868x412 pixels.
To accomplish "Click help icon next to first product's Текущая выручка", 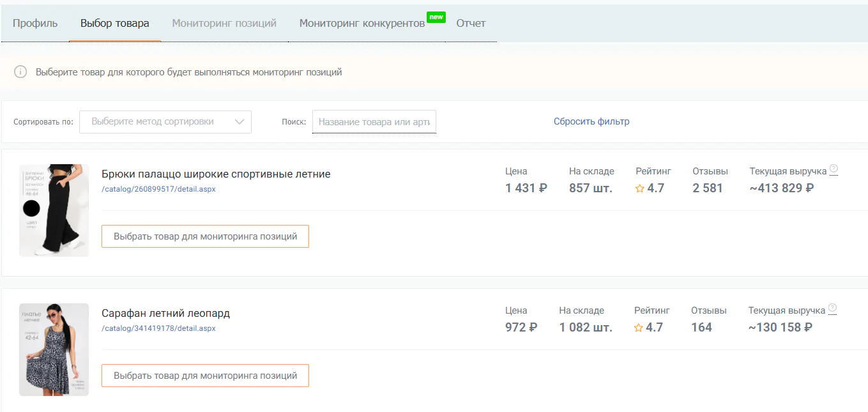I will 833,169.
